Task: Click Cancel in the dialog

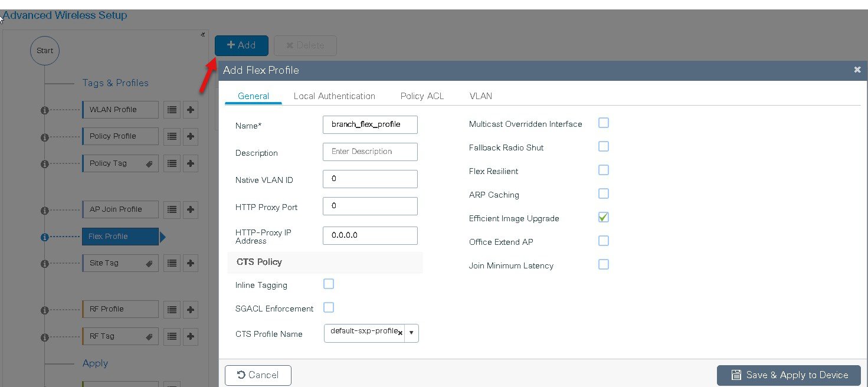Action: click(x=258, y=375)
